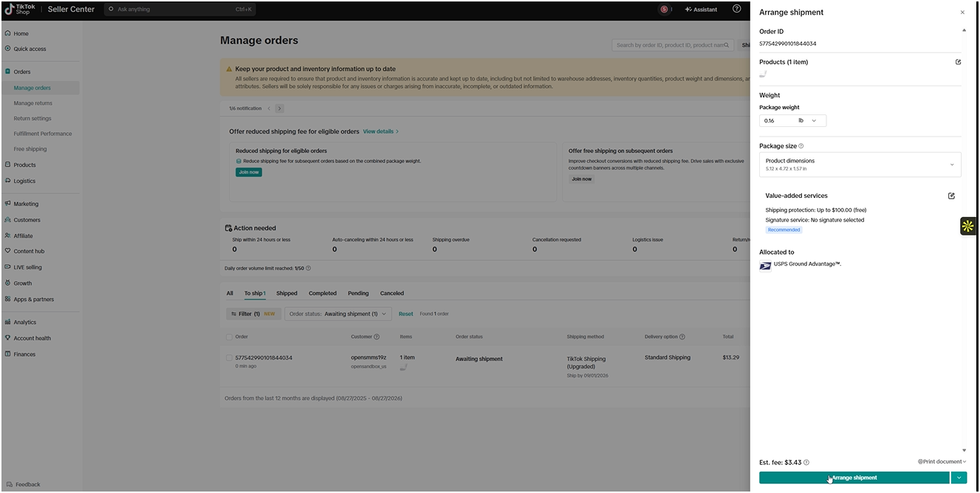Open Products section in sidebar
980x493 pixels.
(x=24, y=165)
